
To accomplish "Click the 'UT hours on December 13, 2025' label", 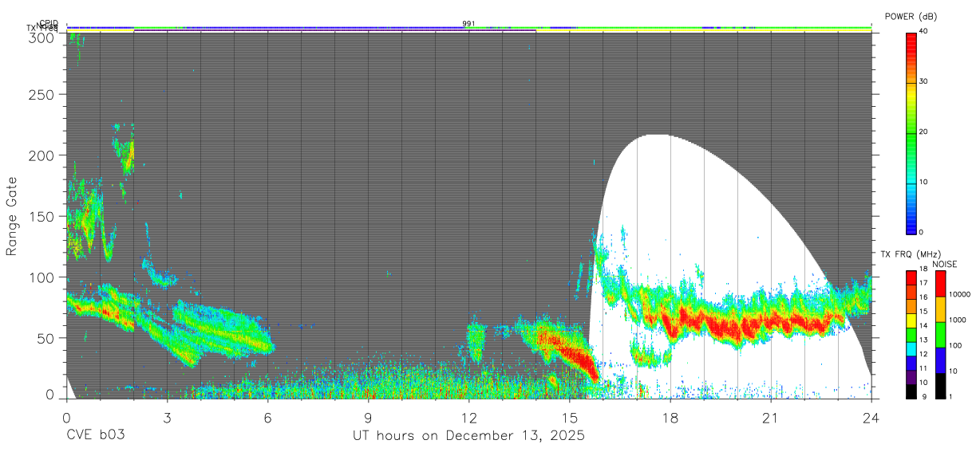I will [469, 436].
